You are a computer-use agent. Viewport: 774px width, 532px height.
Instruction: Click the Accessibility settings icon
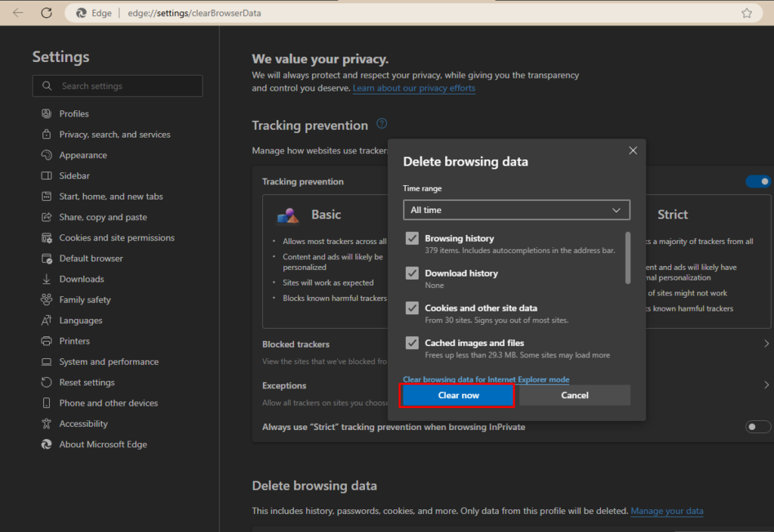click(x=45, y=423)
